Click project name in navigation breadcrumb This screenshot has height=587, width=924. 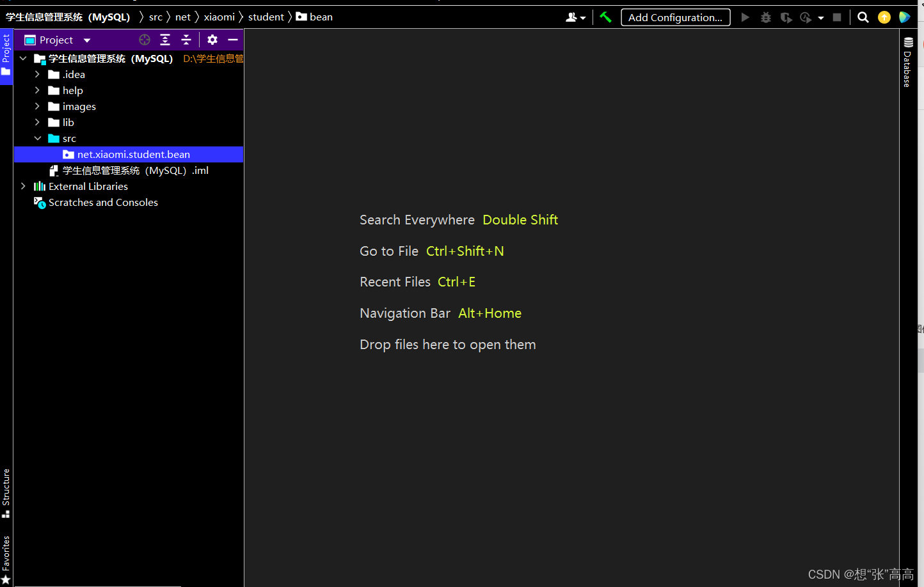click(68, 17)
